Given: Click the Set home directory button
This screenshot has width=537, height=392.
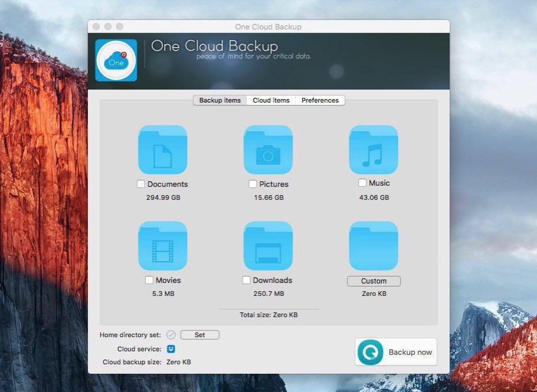Looking at the screenshot, I should pos(199,335).
